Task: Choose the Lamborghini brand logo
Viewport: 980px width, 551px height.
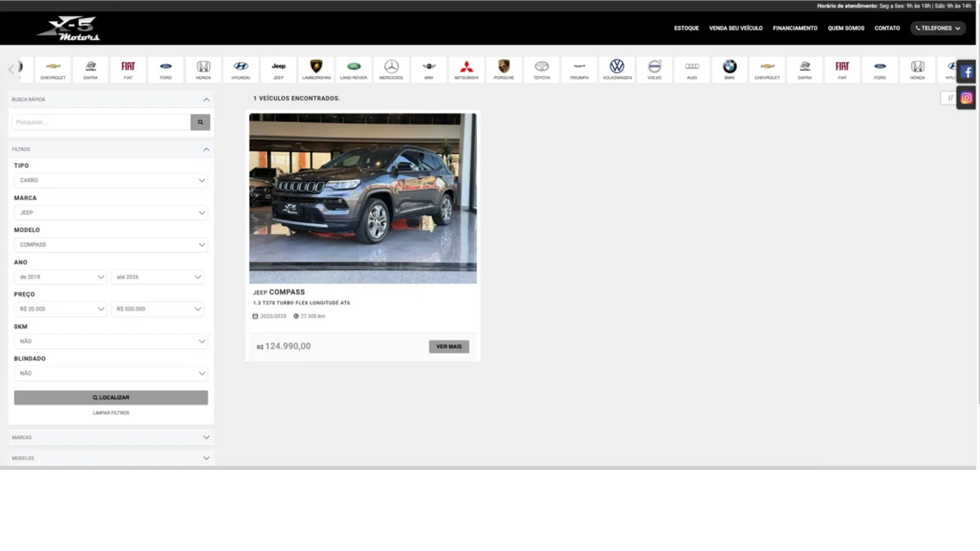Action: pyautogui.click(x=316, y=70)
